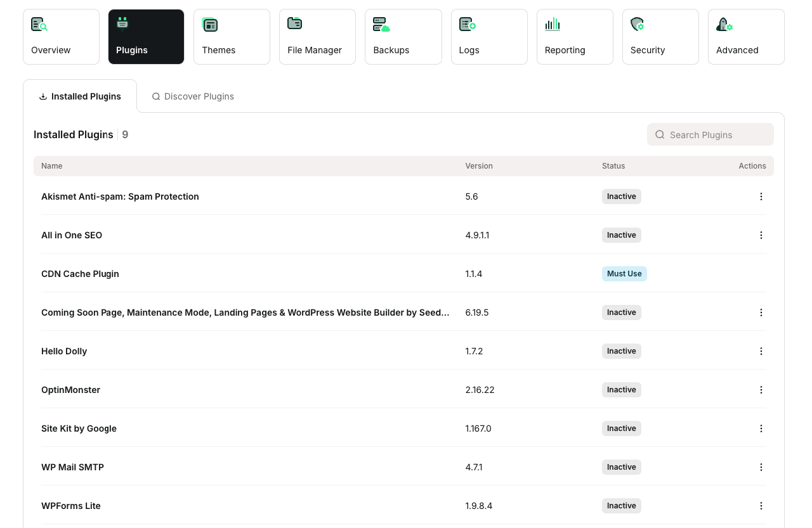Image resolution: width=812 pixels, height=528 pixels.
Task: Select the Hello Dolly plugin name
Action: (x=64, y=351)
